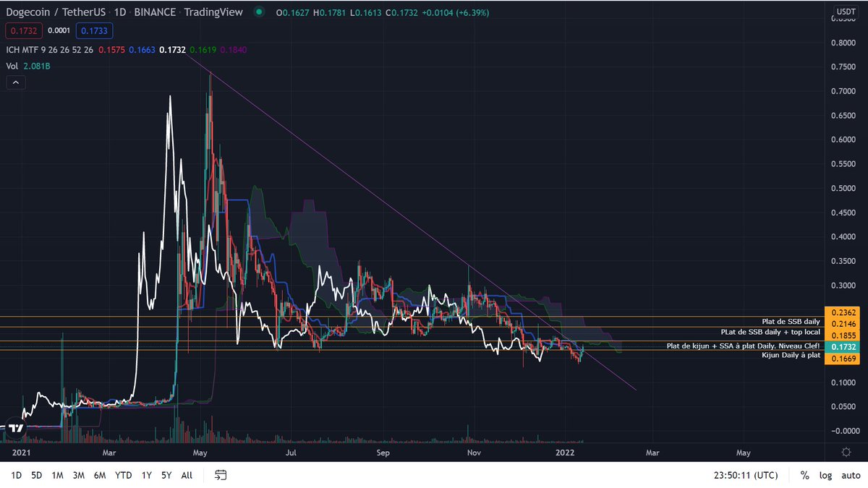Click the 0.0001 spread value

[57, 31]
